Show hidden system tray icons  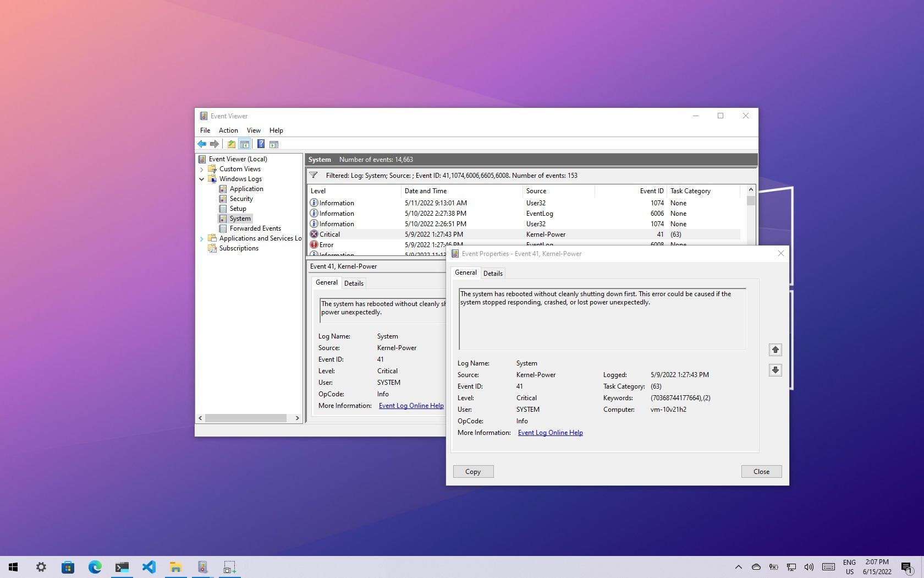click(739, 567)
